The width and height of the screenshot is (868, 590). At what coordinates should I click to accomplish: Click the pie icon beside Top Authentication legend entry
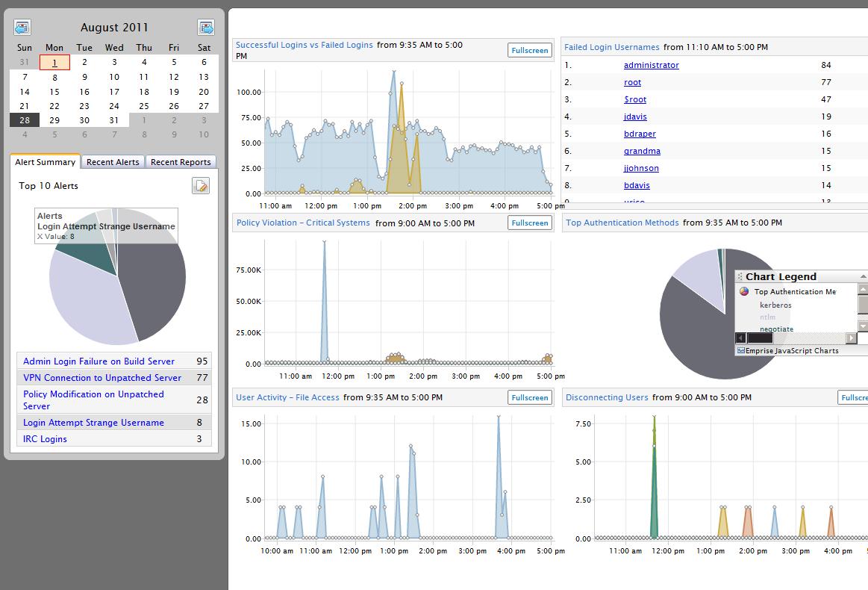pyautogui.click(x=744, y=291)
